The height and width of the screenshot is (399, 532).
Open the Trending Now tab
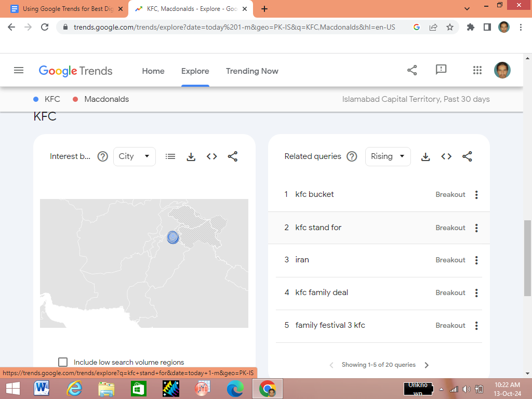pos(252,71)
